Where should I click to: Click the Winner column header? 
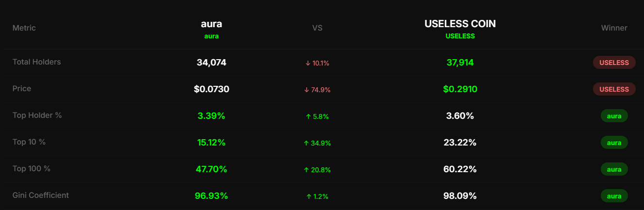pos(614,28)
